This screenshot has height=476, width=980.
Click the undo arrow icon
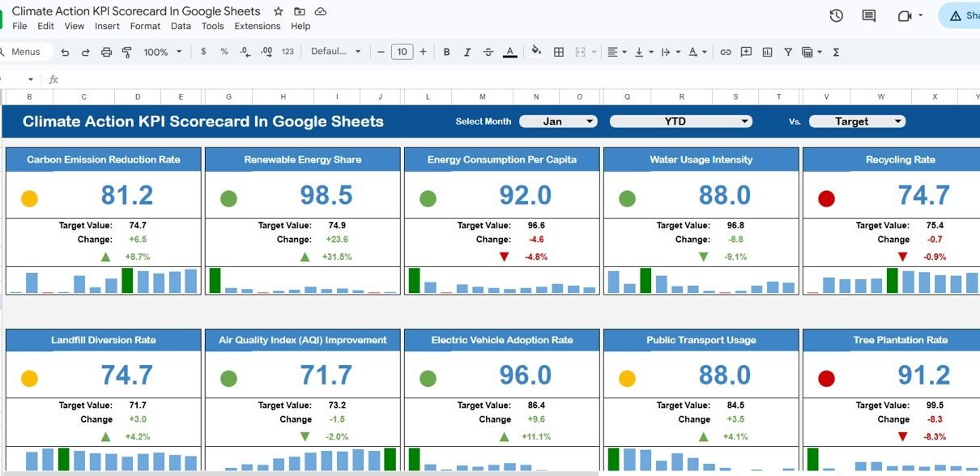tap(65, 52)
